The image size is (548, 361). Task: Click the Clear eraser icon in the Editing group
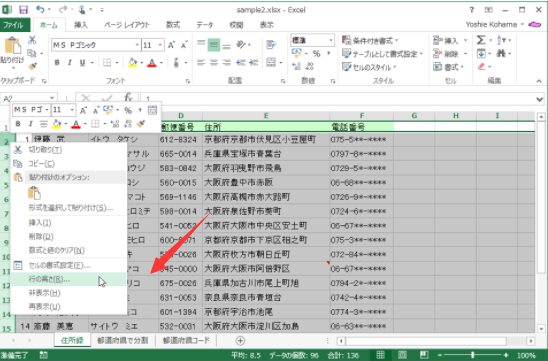click(482, 66)
